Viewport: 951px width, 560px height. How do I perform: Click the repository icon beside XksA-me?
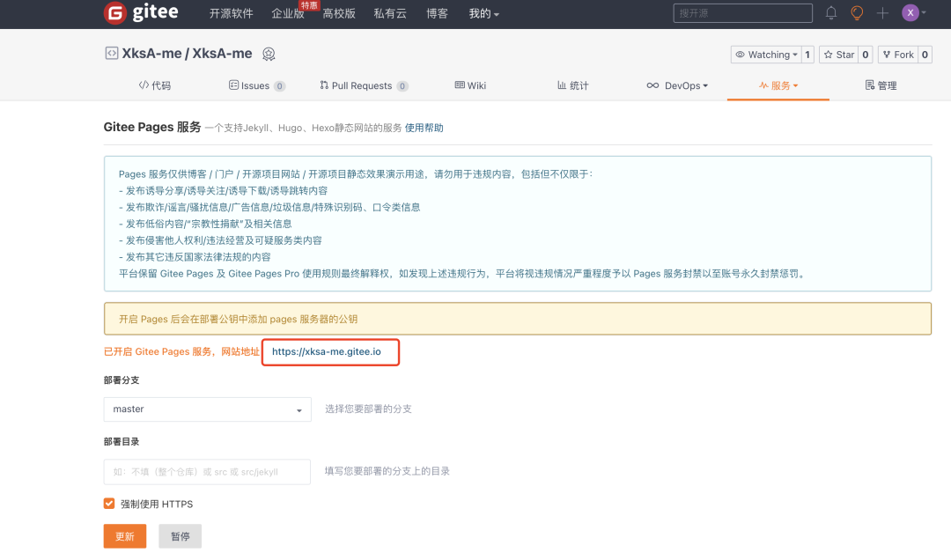[x=110, y=53]
